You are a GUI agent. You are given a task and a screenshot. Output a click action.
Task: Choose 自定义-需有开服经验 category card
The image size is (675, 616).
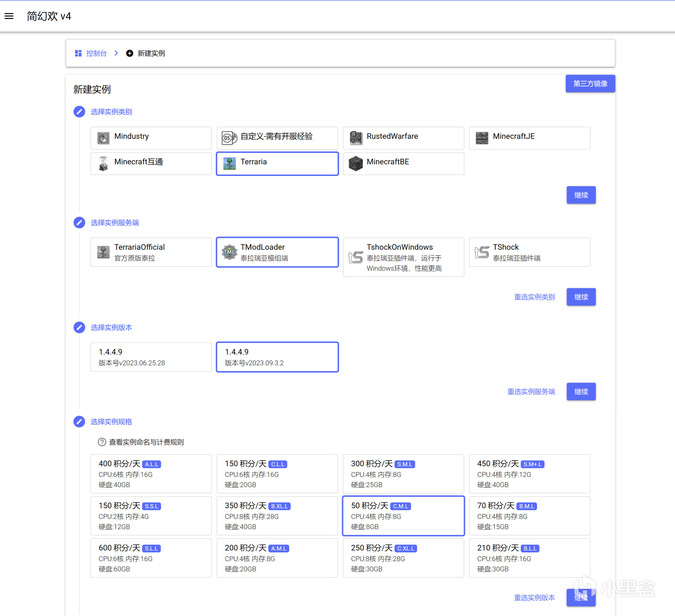pos(277,138)
